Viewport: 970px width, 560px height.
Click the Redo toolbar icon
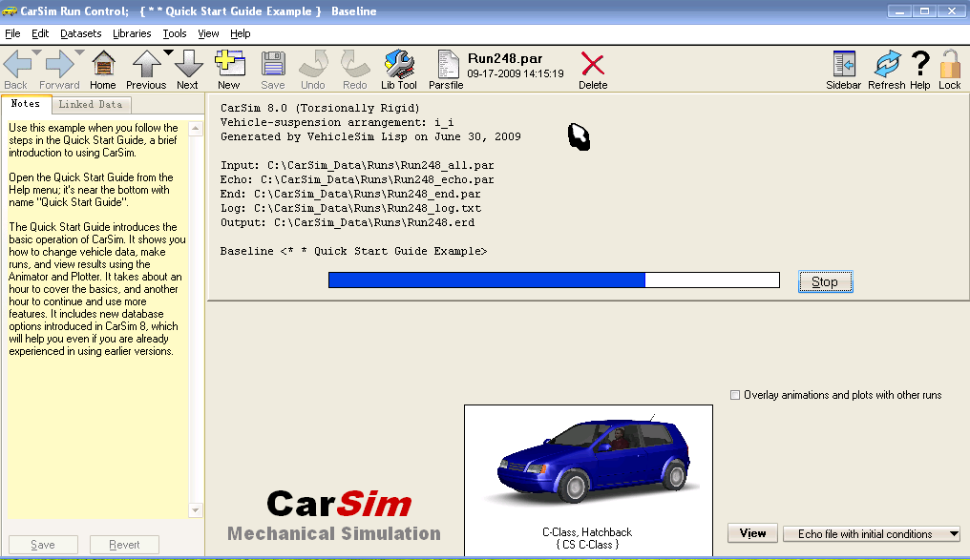point(355,64)
